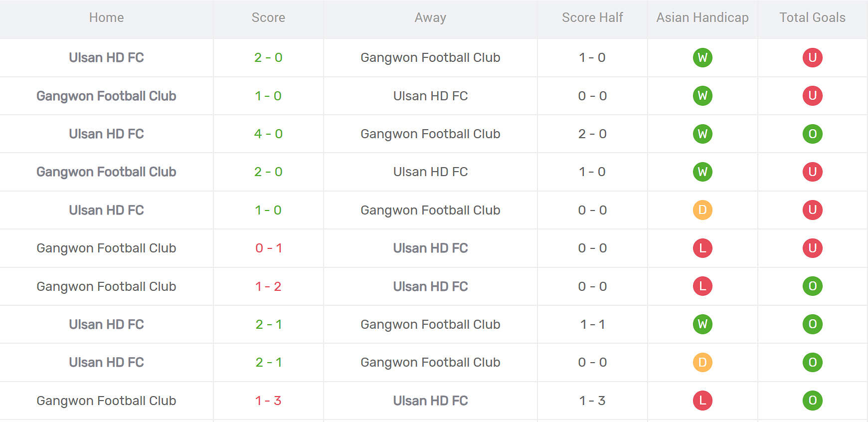Click the red L badge beside 0 - 1 score

coord(702,248)
